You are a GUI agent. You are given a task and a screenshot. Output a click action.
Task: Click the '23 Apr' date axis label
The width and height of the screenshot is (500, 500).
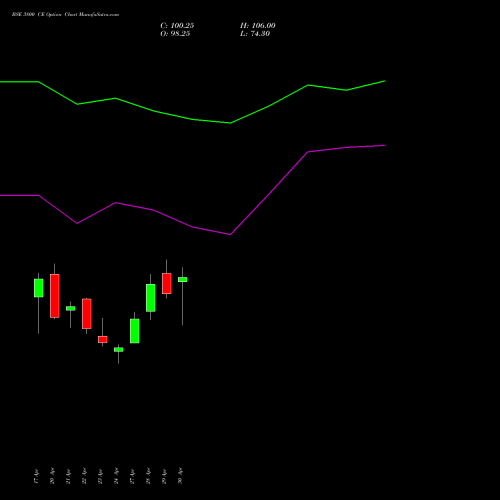(100, 476)
